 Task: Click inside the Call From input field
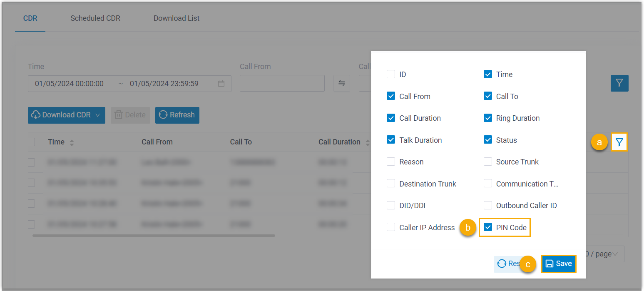coord(282,83)
